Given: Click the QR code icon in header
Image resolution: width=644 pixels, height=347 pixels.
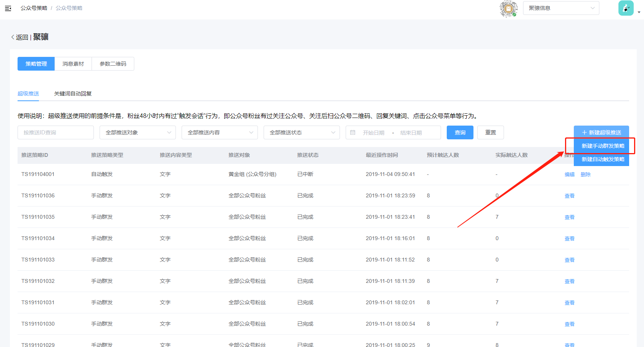Looking at the screenshot, I should tap(509, 8).
